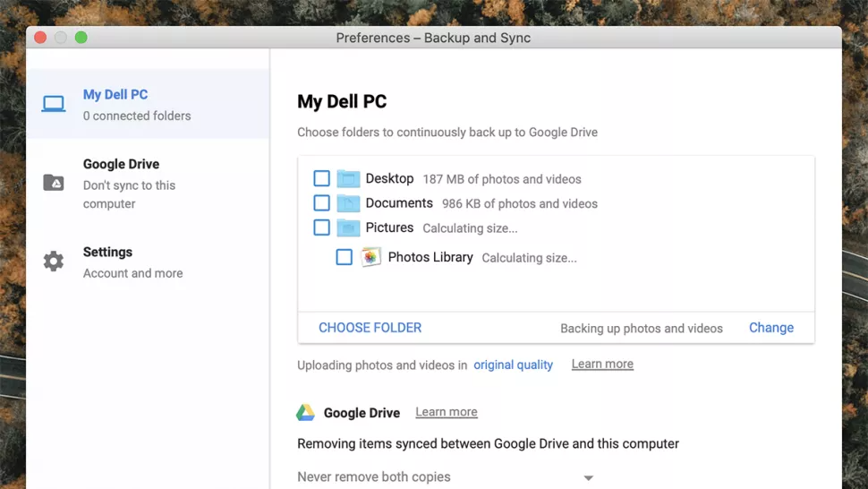The image size is (868, 489).
Task: Enable the Desktop folder checkbox
Action: pyautogui.click(x=322, y=179)
